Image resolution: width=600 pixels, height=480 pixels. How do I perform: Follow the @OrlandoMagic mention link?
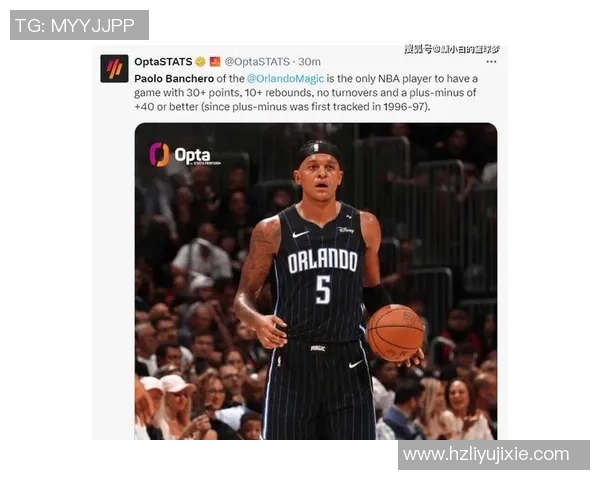point(285,78)
